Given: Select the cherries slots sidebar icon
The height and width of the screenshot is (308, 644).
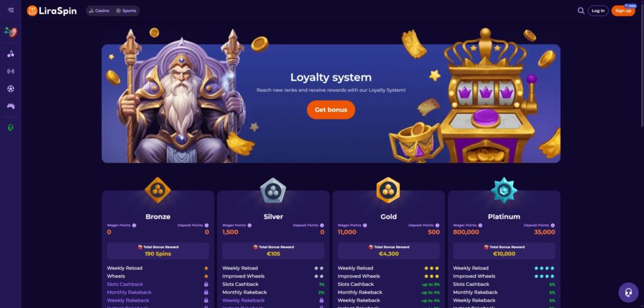Looking at the screenshot, I should (11, 54).
